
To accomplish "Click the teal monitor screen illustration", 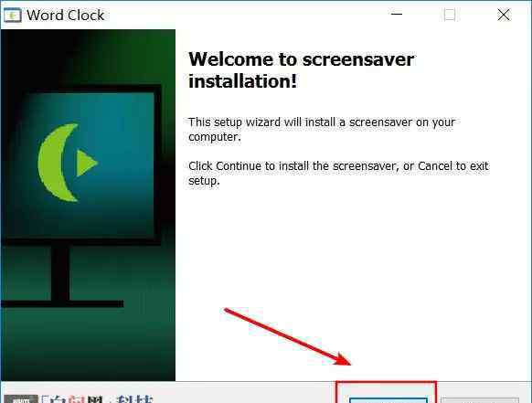I will pyautogui.click(x=87, y=164).
